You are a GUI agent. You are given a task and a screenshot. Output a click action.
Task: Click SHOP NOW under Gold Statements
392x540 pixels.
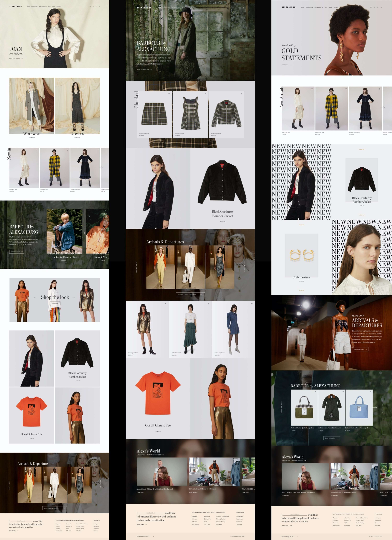[x=287, y=65]
